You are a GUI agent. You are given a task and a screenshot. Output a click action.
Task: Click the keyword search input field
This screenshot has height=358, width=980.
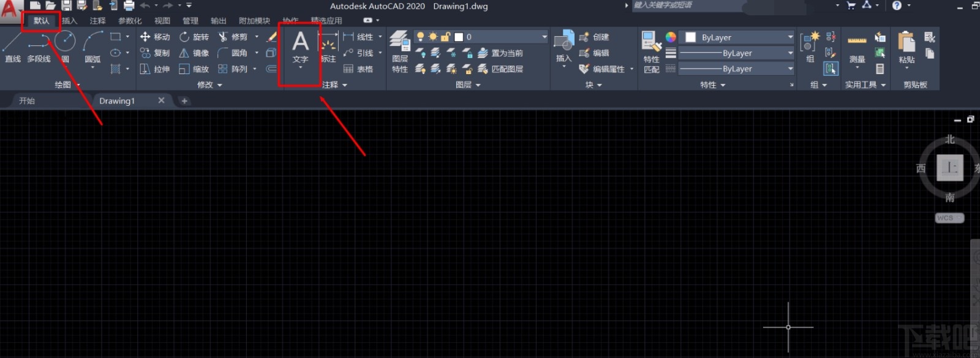coord(688,5)
